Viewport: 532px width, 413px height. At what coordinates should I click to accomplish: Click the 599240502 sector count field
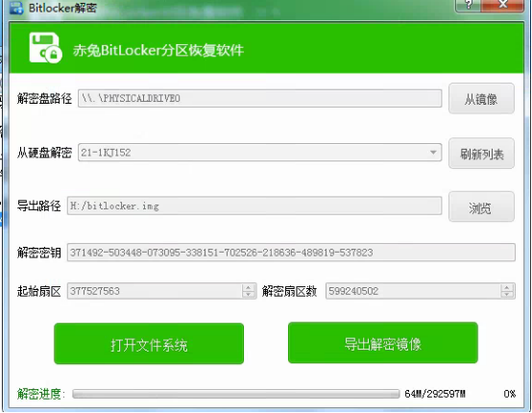click(x=421, y=291)
